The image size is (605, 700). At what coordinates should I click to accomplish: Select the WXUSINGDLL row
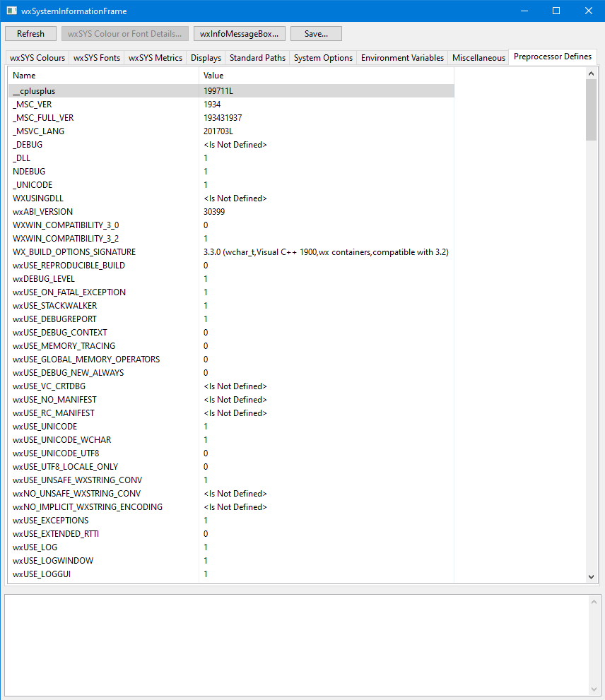coord(231,198)
